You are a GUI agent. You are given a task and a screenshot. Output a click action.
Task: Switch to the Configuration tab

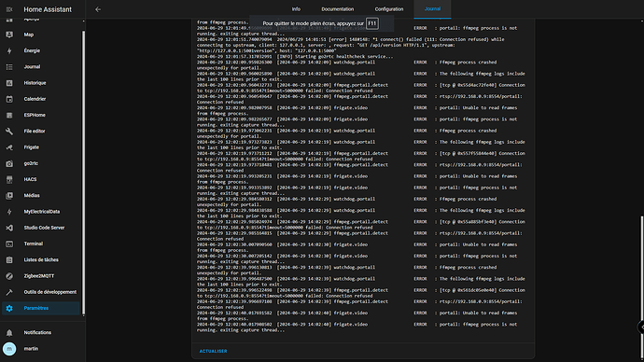click(389, 9)
